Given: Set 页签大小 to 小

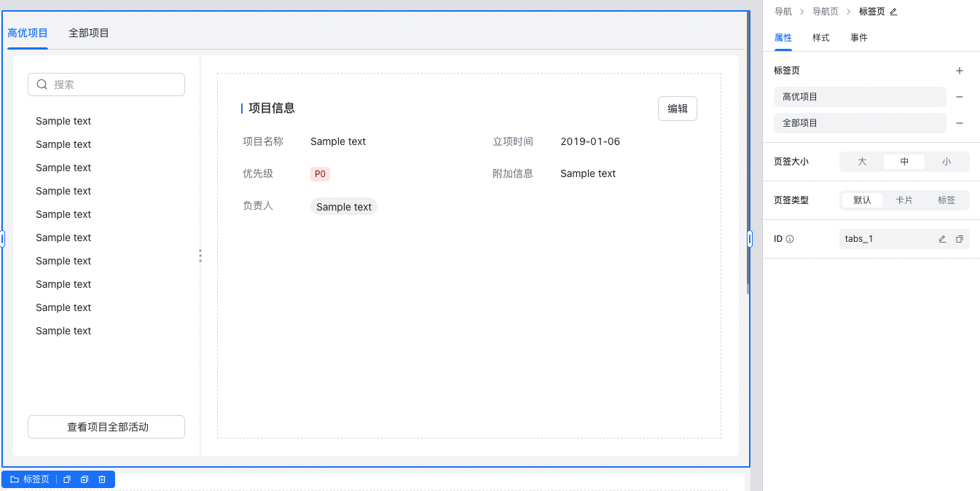Looking at the screenshot, I should [x=946, y=162].
